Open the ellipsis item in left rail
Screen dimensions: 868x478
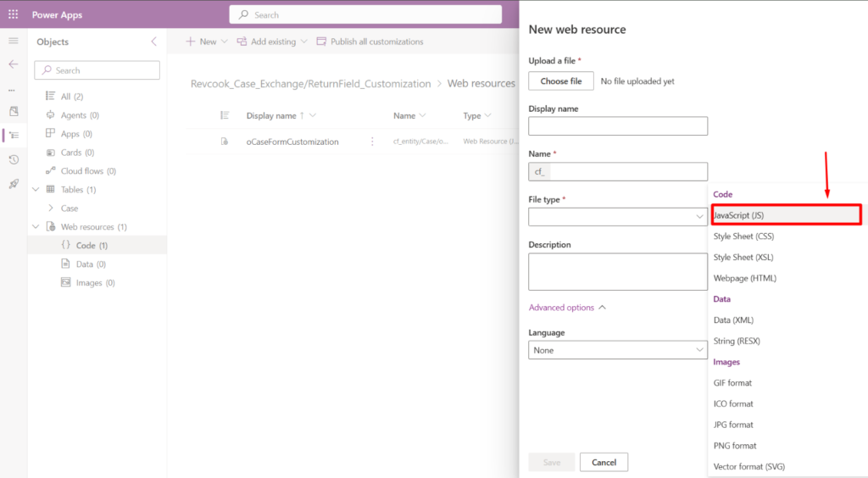(x=12, y=90)
